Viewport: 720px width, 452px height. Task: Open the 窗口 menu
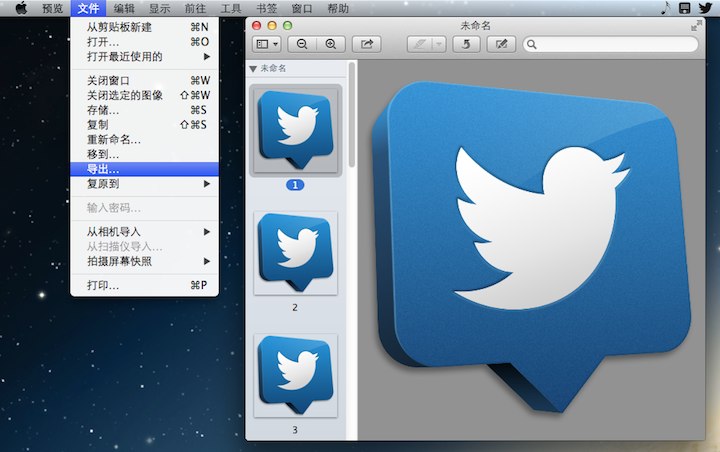(x=302, y=8)
